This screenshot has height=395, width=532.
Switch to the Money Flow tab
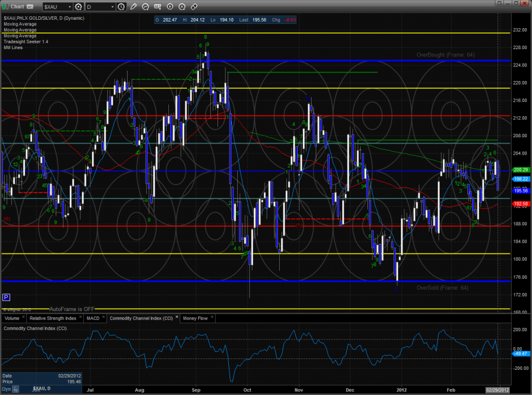195,318
